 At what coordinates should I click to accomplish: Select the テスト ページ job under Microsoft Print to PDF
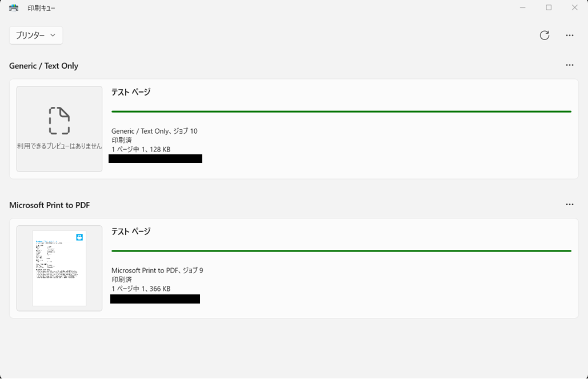tap(131, 232)
